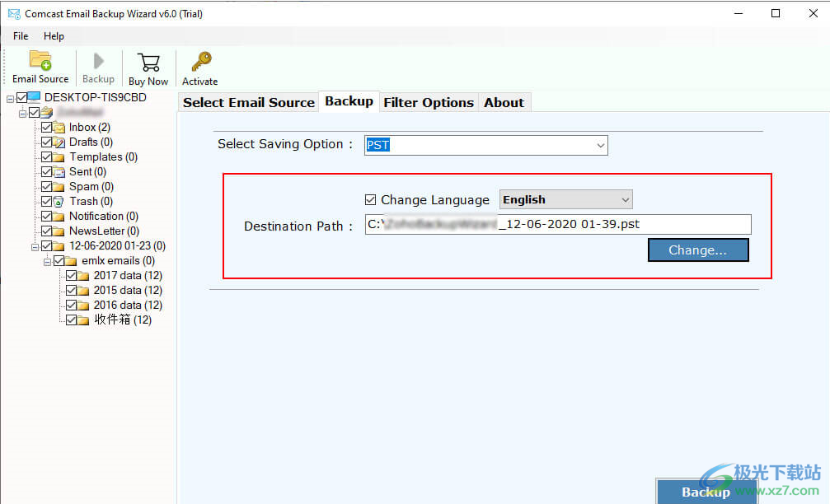Click the 12-06-2020 01-23 folder icon
Viewport: 830px width, 504px height.
click(x=59, y=246)
